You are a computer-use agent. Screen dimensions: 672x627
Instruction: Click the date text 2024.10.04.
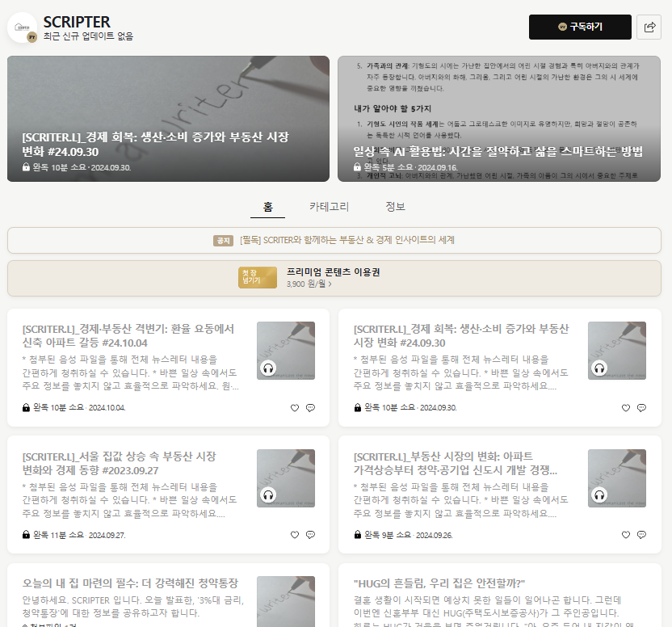click(x=107, y=408)
